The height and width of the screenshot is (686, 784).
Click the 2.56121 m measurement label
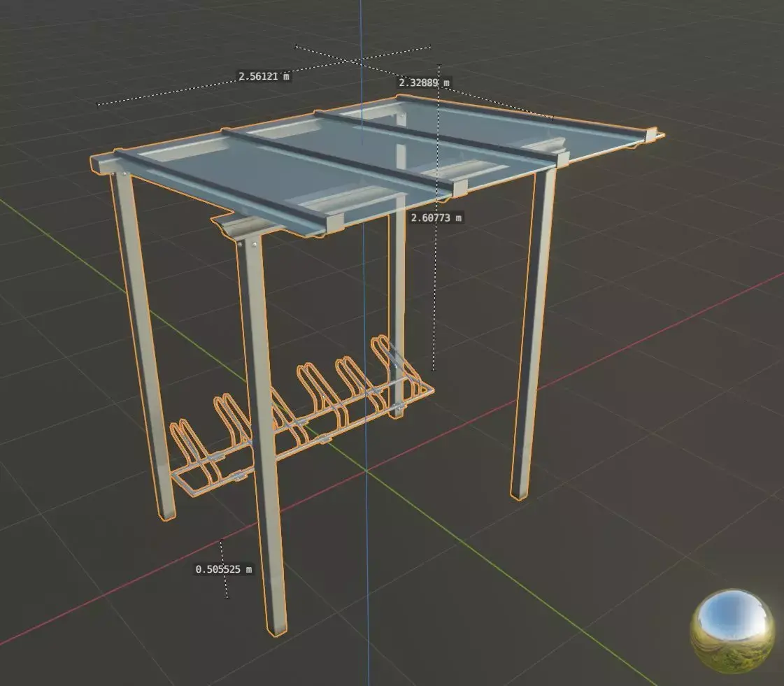(x=264, y=76)
